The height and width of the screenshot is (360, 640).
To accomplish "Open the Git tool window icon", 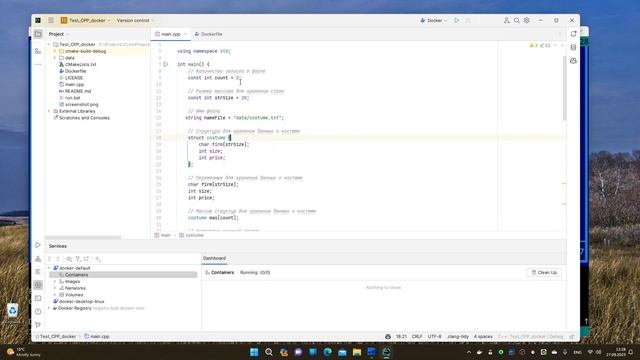I will (38, 324).
